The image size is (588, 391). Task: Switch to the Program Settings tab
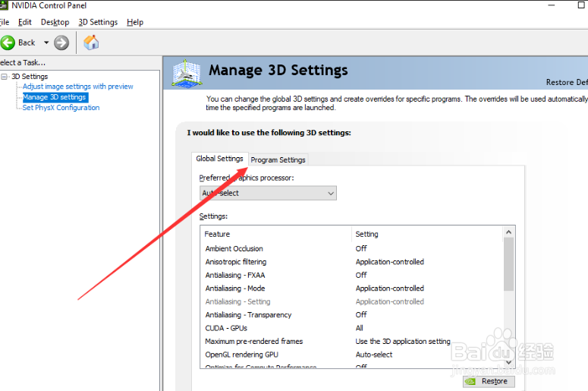(x=278, y=160)
